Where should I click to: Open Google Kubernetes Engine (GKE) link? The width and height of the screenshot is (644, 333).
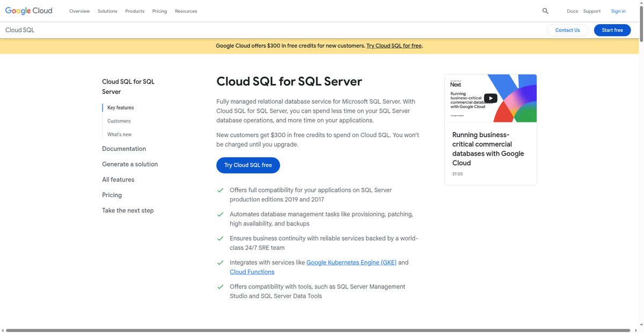pos(352,263)
